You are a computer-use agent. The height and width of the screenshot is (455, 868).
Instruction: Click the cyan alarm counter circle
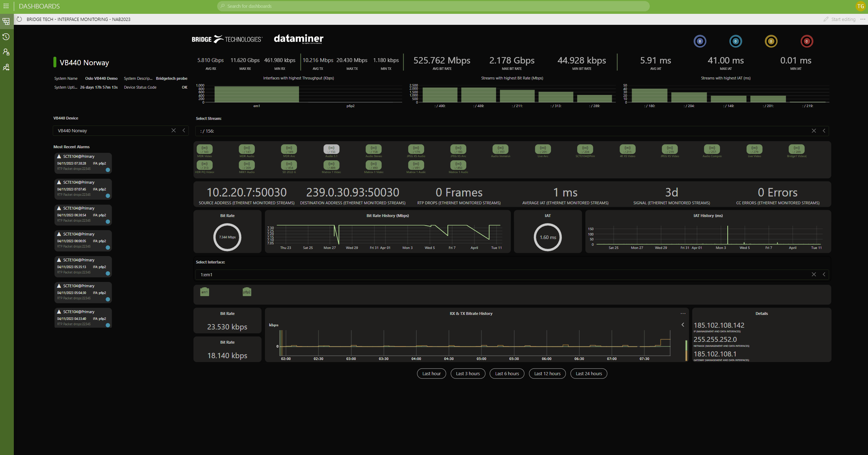735,41
